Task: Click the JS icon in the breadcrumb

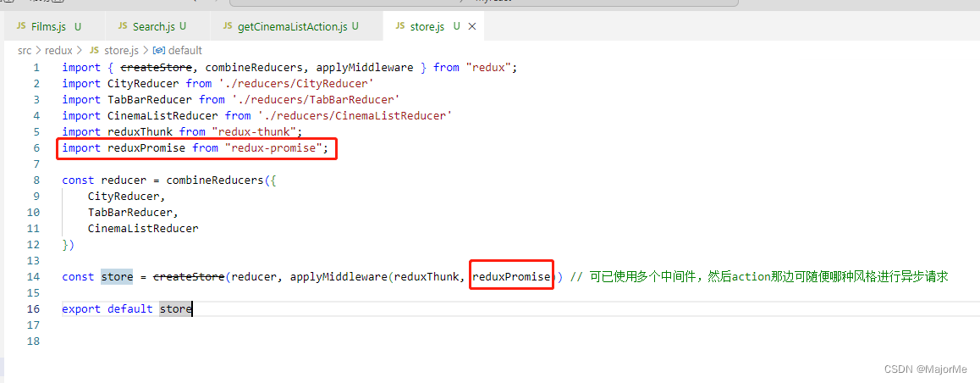Action: click(x=95, y=50)
